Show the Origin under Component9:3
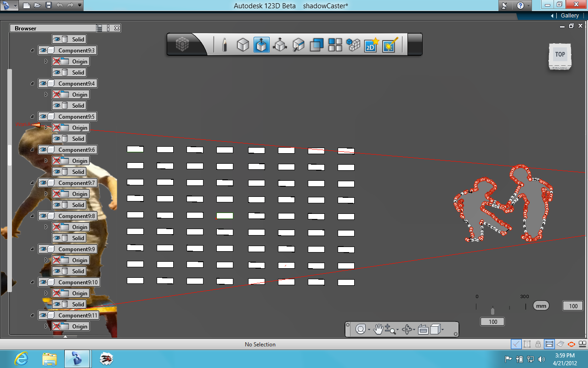 (57, 62)
